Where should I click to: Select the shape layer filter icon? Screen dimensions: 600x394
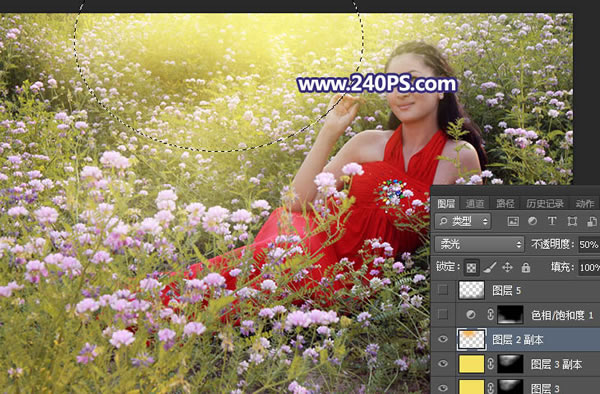(x=572, y=221)
